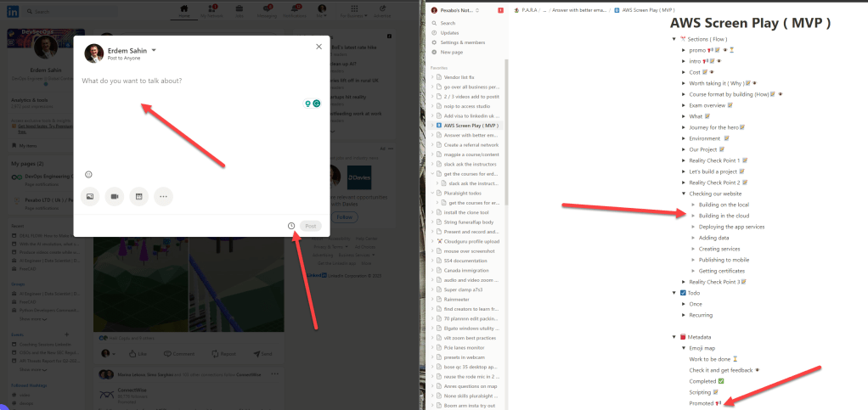Image resolution: width=868 pixels, height=410 pixels.
Task: Expand the Recurring toggle
Action: click(684, 315)
